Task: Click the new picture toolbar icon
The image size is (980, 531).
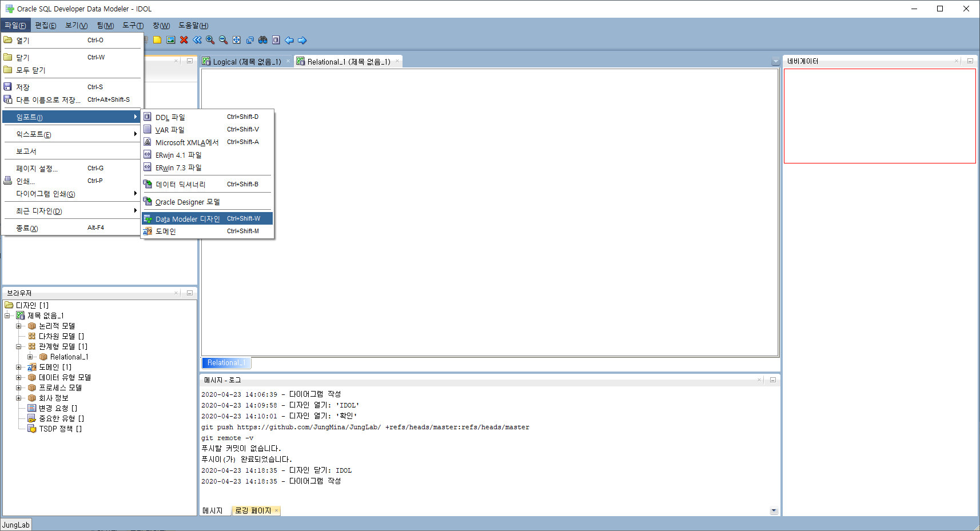Action: [x=170, y=40]
